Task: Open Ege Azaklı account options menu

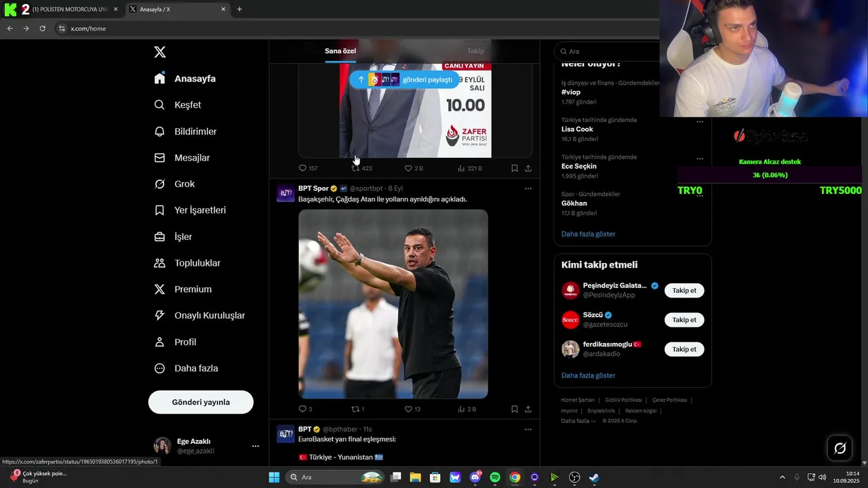Action: click(256, 446)
